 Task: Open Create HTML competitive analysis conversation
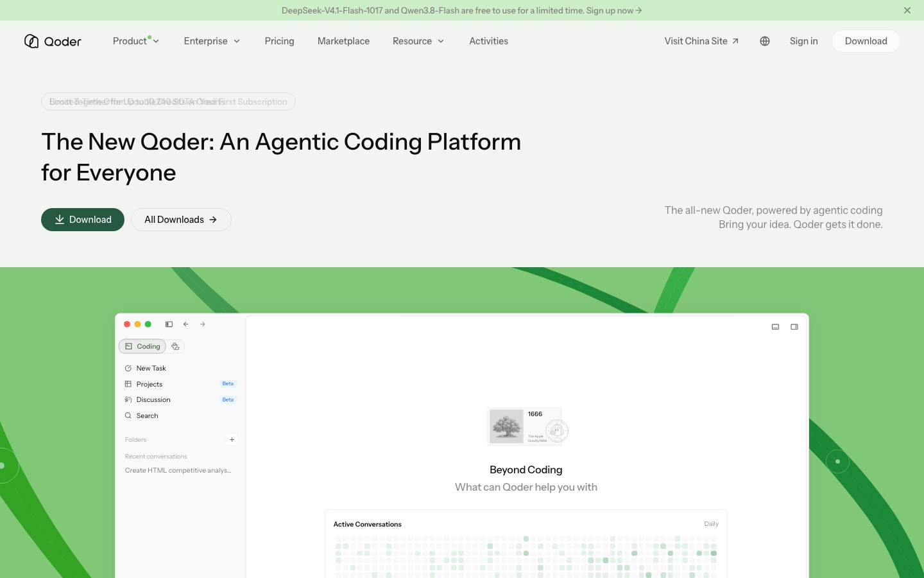click(x=178, y=470)
